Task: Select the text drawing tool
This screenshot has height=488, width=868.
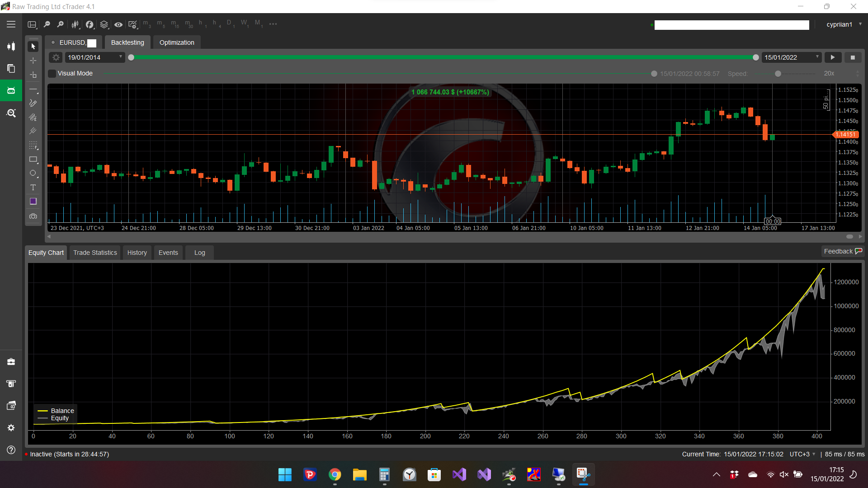Action: [33, 188]
